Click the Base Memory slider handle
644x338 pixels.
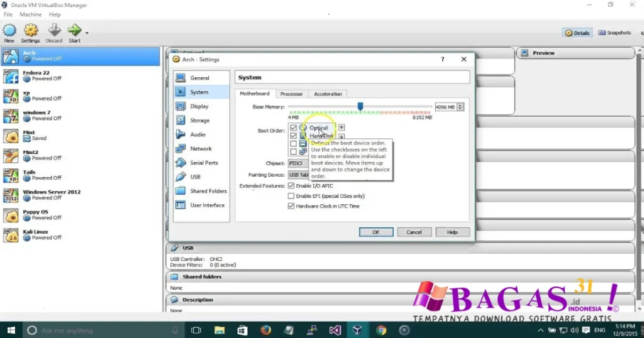point(360,107)
